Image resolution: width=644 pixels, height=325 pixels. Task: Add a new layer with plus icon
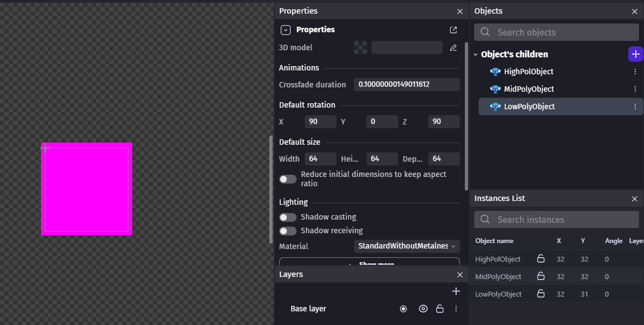456,291
